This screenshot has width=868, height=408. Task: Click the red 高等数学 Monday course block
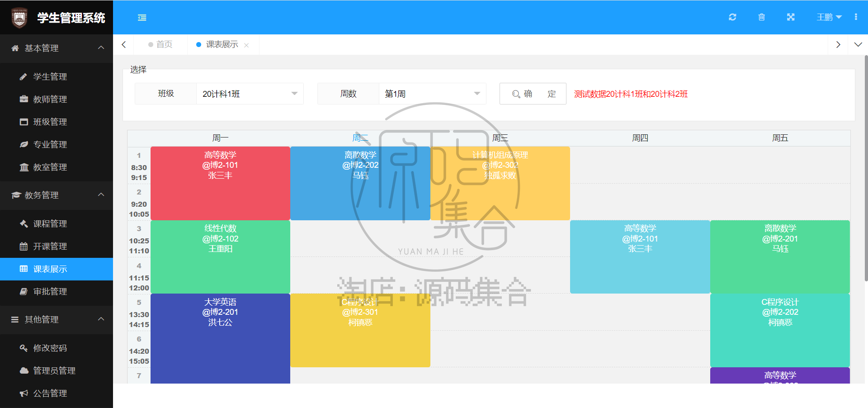pos(220,183)
